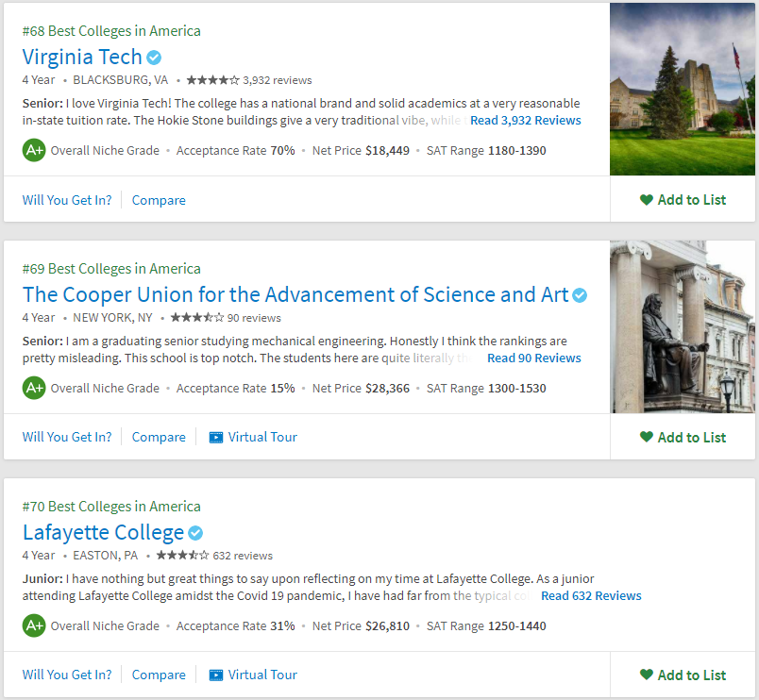This screenshot has width=759, height=700.
Task: Click the '#68 Best Colleges in America' ranking
Action: [111, 31]
